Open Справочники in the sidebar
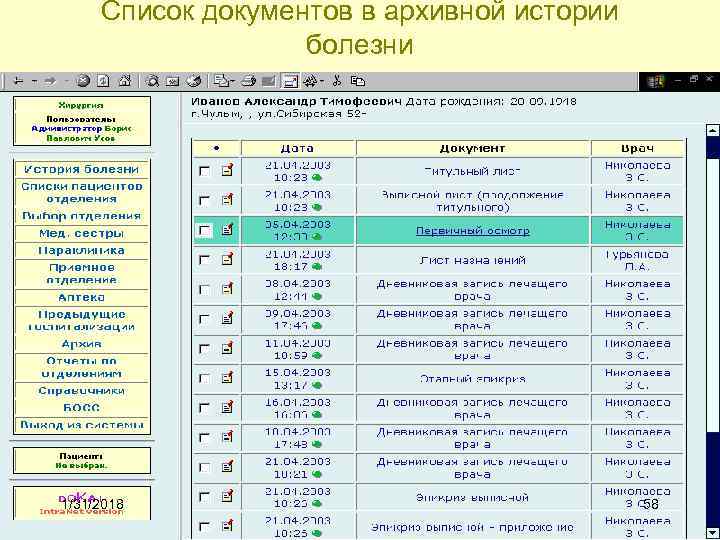The image size is (720, 540). pyautogui.click(x=81, y=391)
